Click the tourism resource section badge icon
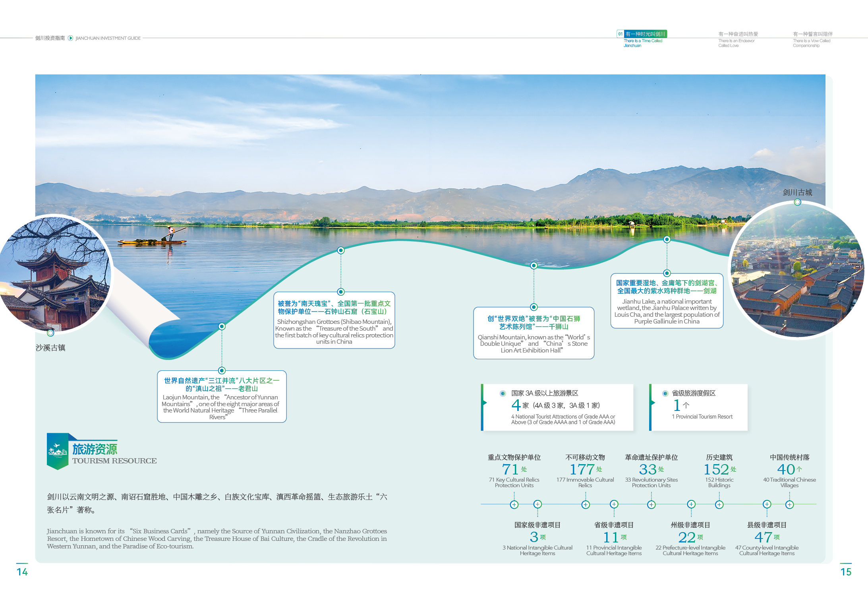 pos(58,451)
